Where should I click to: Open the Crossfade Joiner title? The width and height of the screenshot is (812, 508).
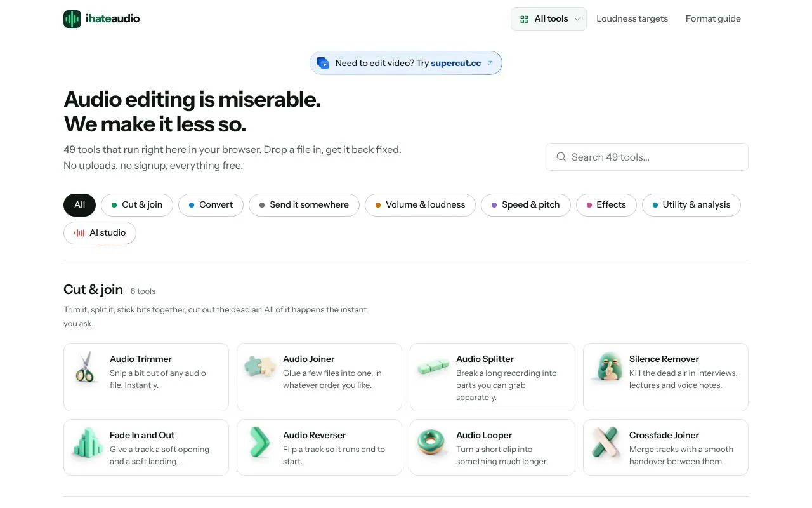click(x=664, y=435)
